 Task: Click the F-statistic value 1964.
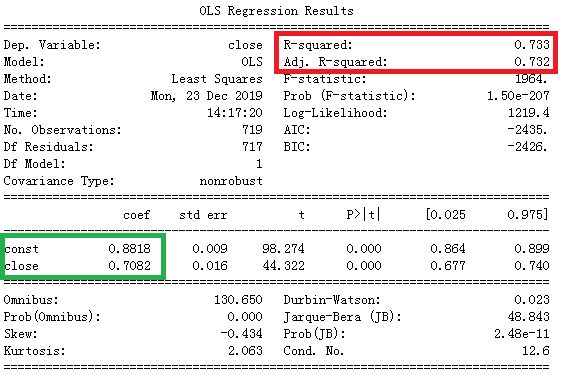pos(531,79)
